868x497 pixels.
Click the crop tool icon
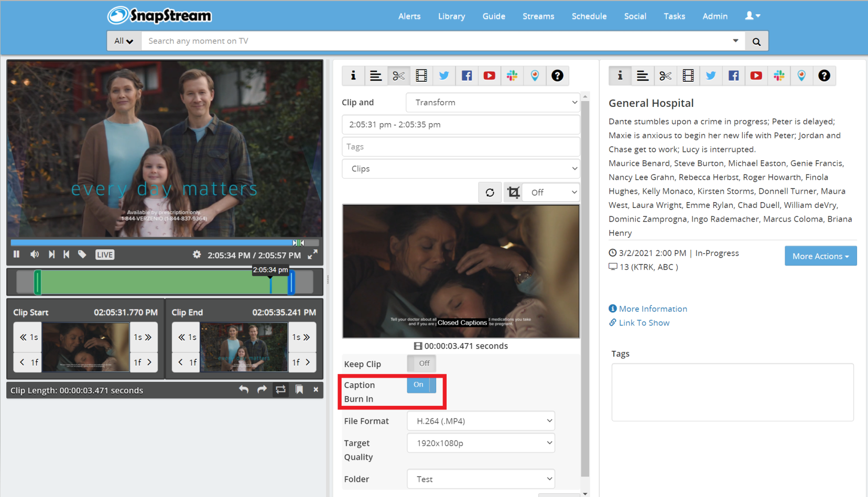[x=514, y=193]
